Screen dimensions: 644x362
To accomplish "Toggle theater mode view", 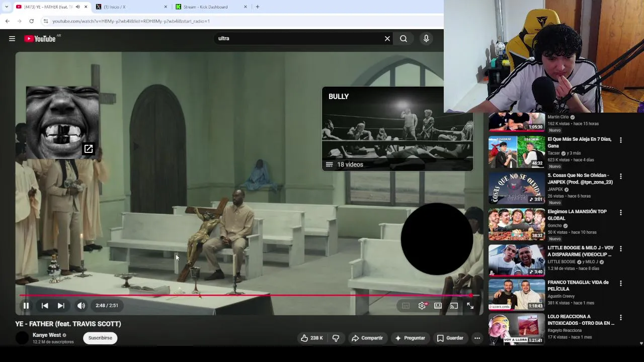I will pos(438,306).
